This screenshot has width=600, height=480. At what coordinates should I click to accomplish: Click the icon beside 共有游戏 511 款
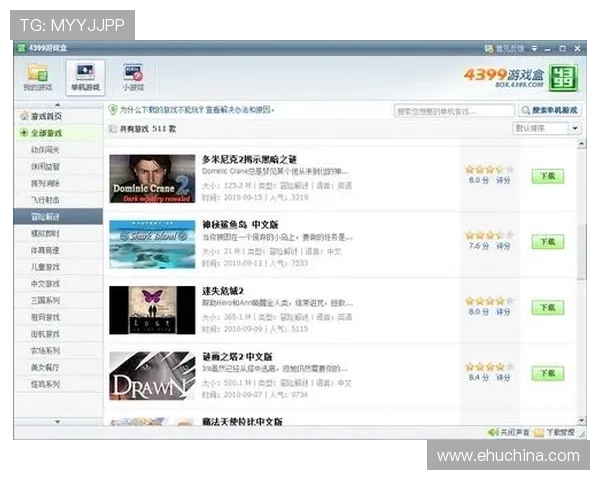point(113,129)
